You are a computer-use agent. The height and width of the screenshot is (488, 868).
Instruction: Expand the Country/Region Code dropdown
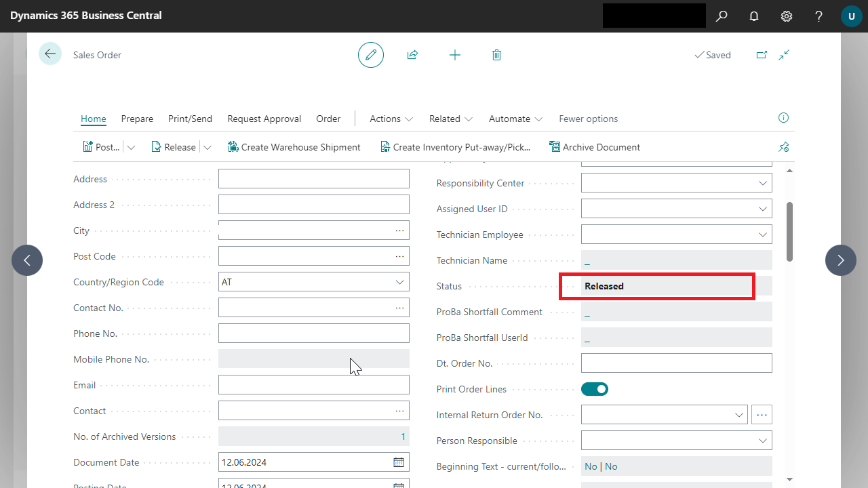(x=399, y=282)
